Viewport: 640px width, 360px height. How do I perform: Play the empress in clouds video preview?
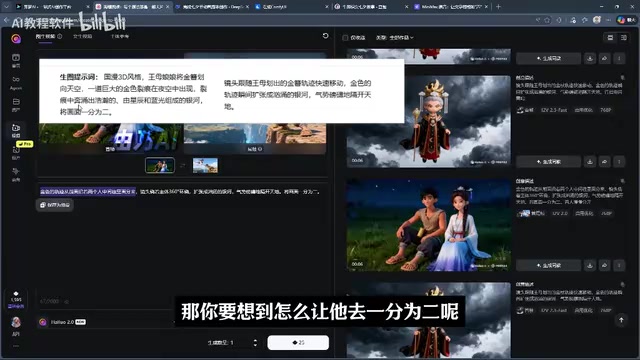point(429,121)
